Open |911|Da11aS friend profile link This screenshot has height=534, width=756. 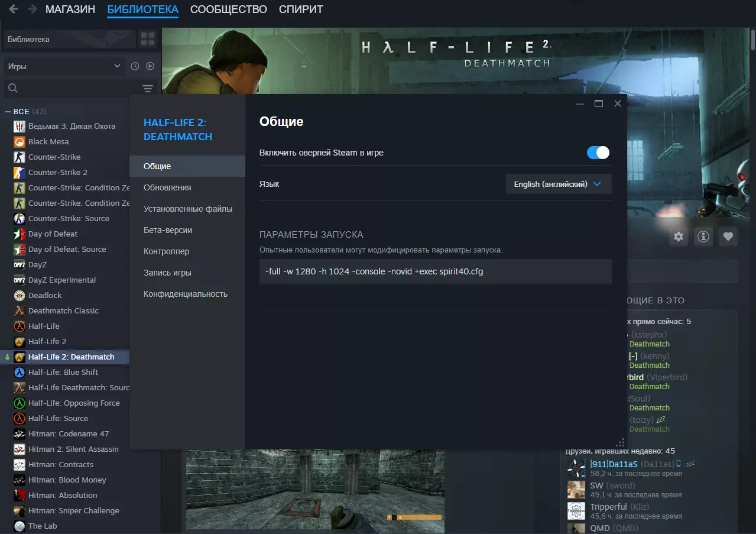(x=615, y=464)
